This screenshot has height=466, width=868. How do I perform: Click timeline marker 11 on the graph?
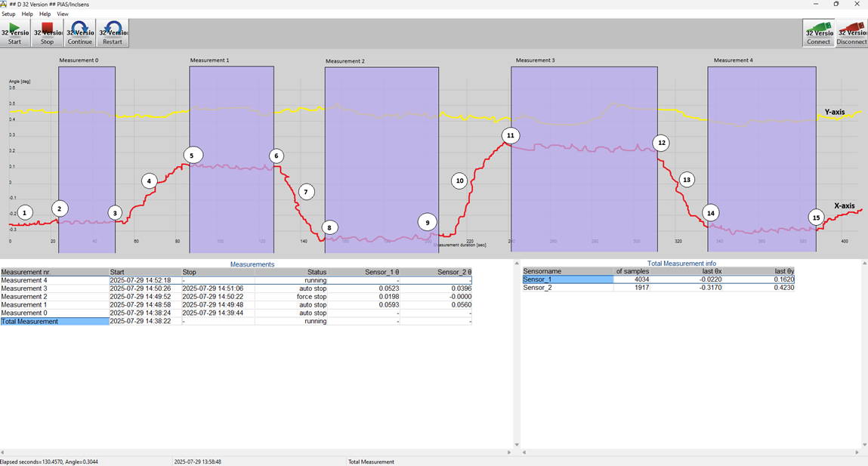(511, 135)
